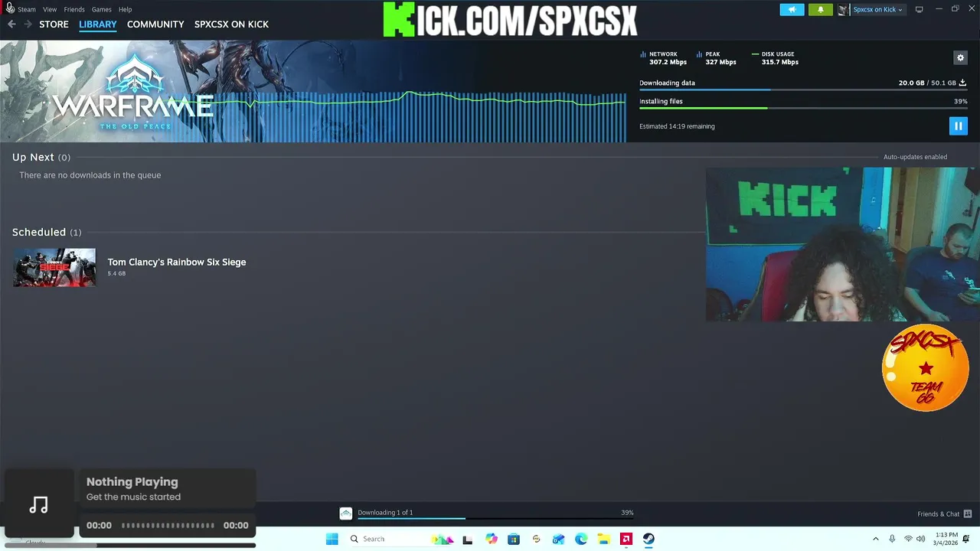Screen dimensions: 980x551
Task: Click the NETWORK 307.2 Mbps stat
Action: (663, 58)
